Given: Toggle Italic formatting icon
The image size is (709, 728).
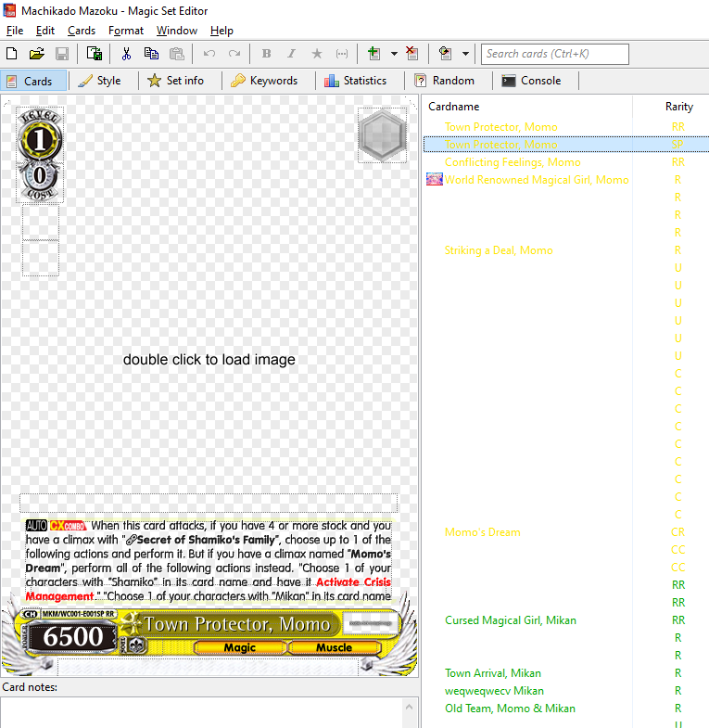Looking at the screenshot, I should pyautogui.click(x=291, y=54).
